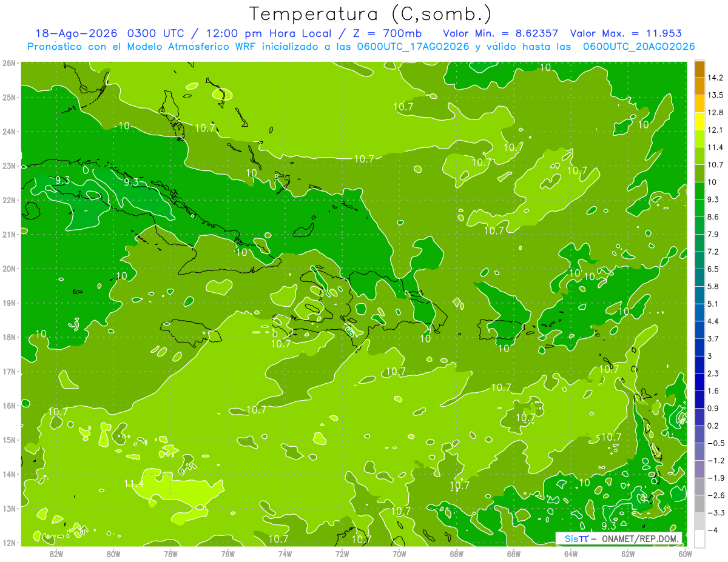
Task: Click the 70W longitude label
Action: click(399, 554)
